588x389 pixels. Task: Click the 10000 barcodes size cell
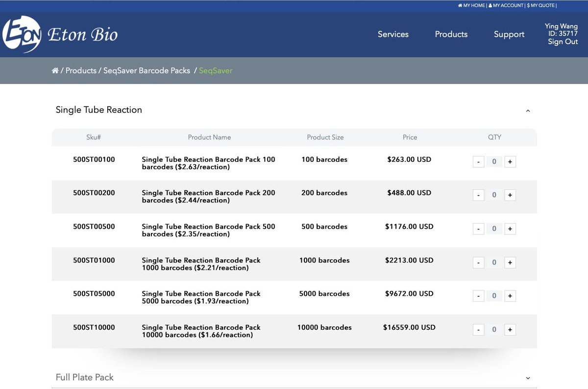[324, 327]
